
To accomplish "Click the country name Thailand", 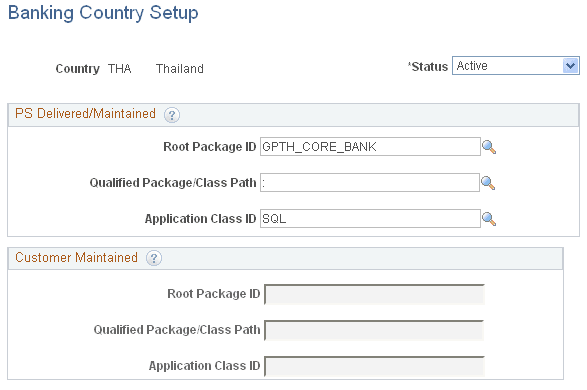I will (180, 69).
